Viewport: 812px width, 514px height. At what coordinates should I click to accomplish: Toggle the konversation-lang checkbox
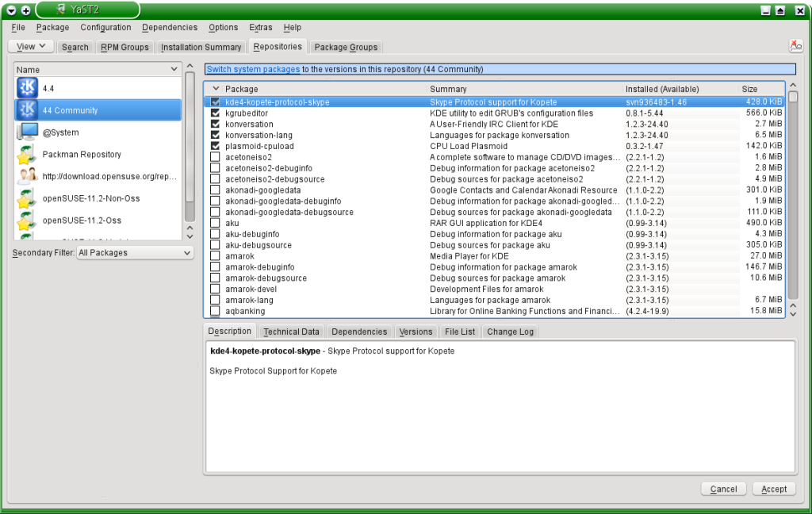[x=215, y=135]
